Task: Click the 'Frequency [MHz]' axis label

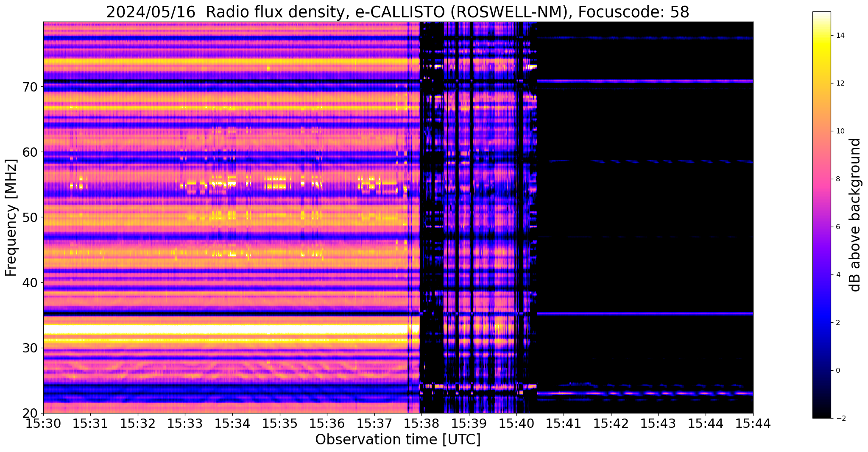Action: 11,218
